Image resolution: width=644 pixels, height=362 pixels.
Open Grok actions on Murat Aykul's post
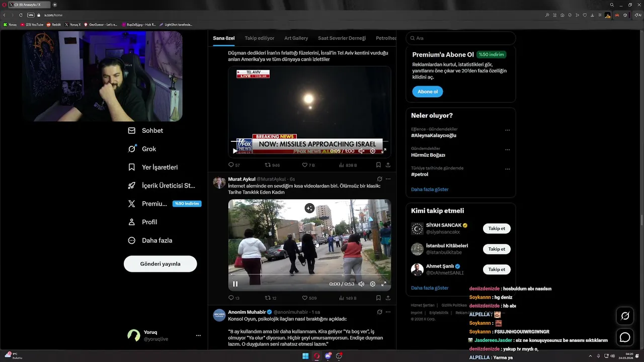(379, 178)
